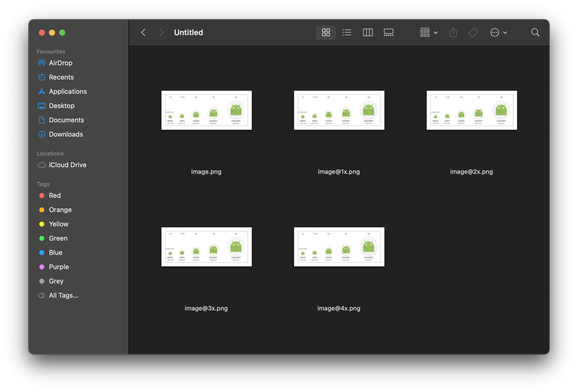Viewport: 578px width, 392px height.
Task: Select the image@1x.png thumbnail
Action: click(x=339, y=110)
